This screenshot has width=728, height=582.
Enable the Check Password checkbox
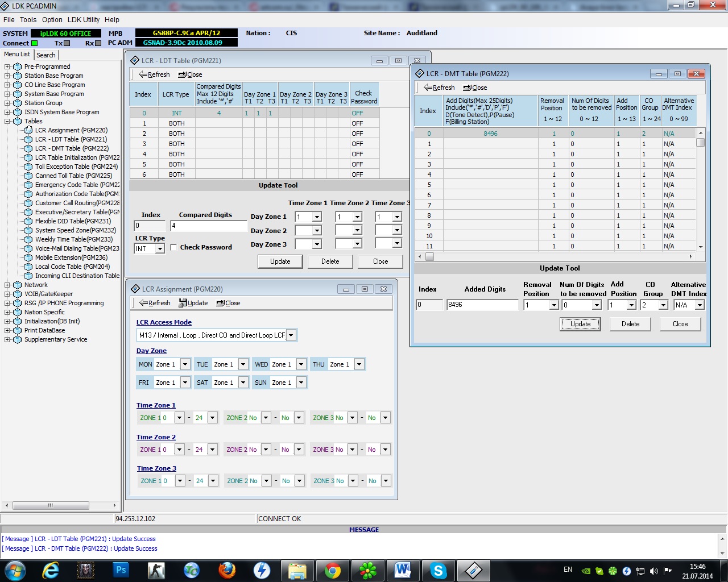click(174, 247)
